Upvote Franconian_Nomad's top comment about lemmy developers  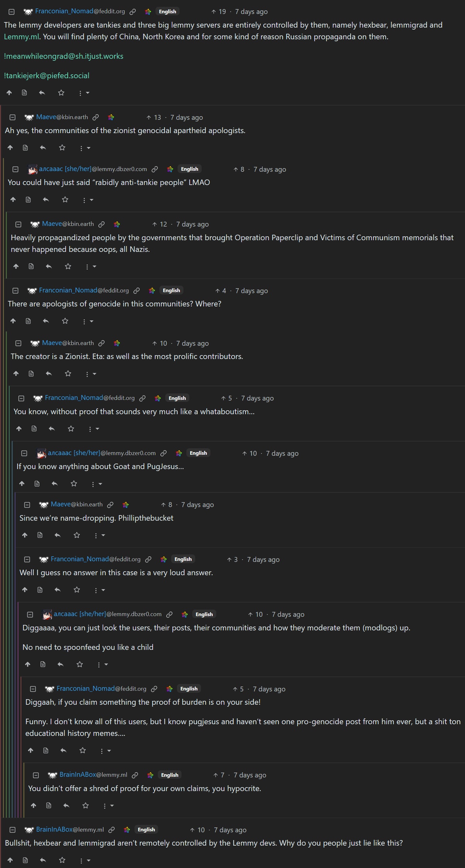click(x=9, y=93)
